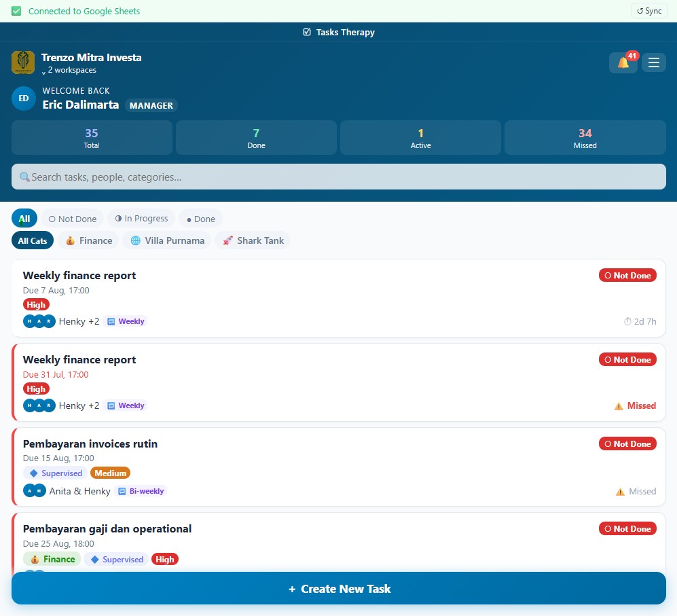Show the 34 Missed tasks card
This screenshot has height=616, width=677.
[x=585, y=138]
